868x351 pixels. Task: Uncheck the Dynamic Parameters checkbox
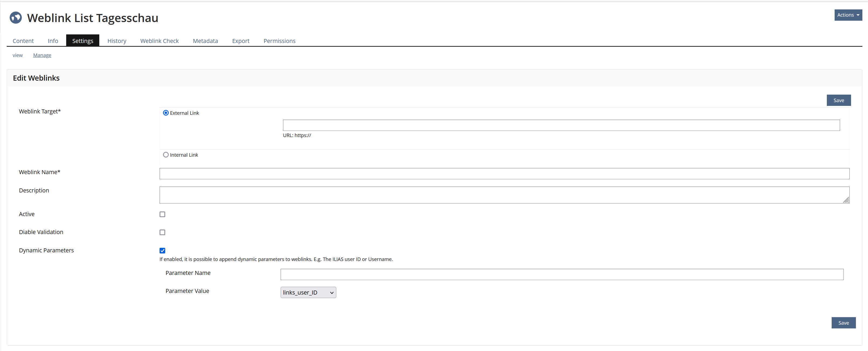pos(163,250)
